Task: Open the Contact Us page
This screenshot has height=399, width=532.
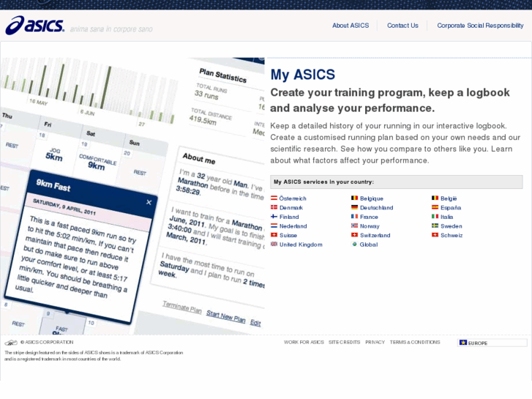Action: [402, 26]
